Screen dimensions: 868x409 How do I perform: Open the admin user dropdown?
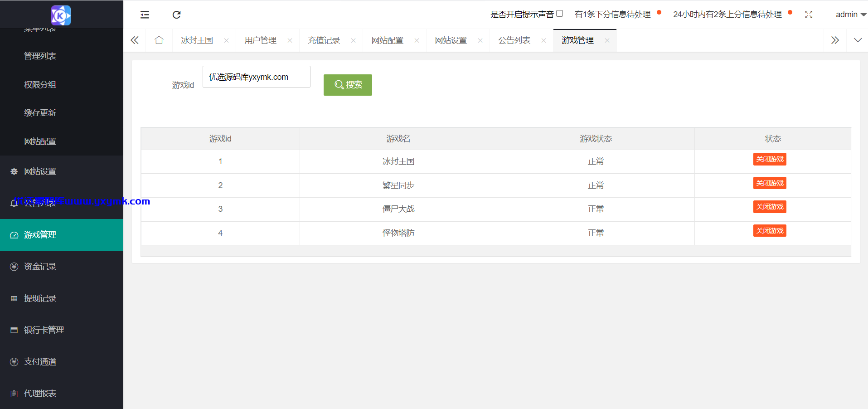click(851, 15)
